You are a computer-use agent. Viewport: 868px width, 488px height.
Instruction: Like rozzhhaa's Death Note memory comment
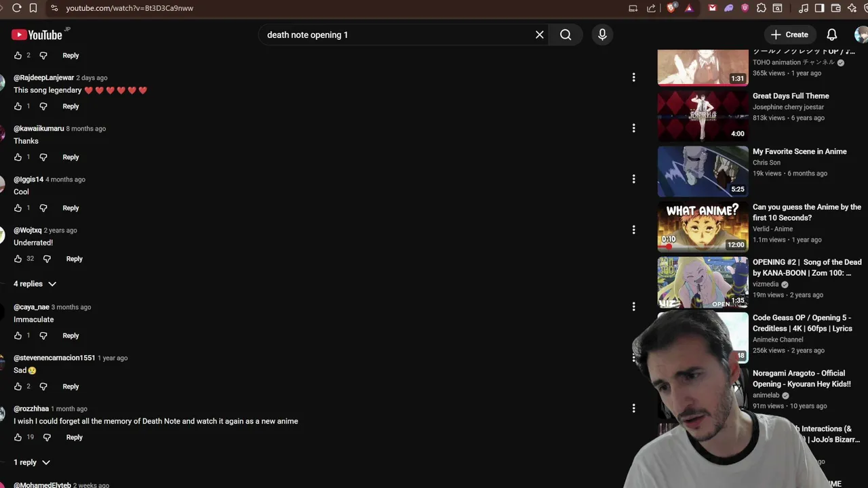click(x=18, y=437)
